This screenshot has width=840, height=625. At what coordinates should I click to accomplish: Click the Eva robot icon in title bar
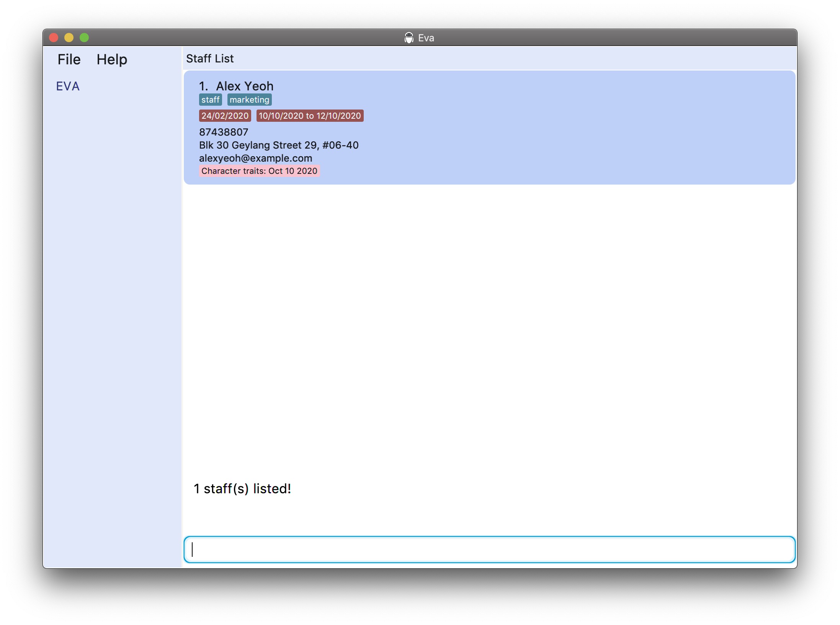409,38
